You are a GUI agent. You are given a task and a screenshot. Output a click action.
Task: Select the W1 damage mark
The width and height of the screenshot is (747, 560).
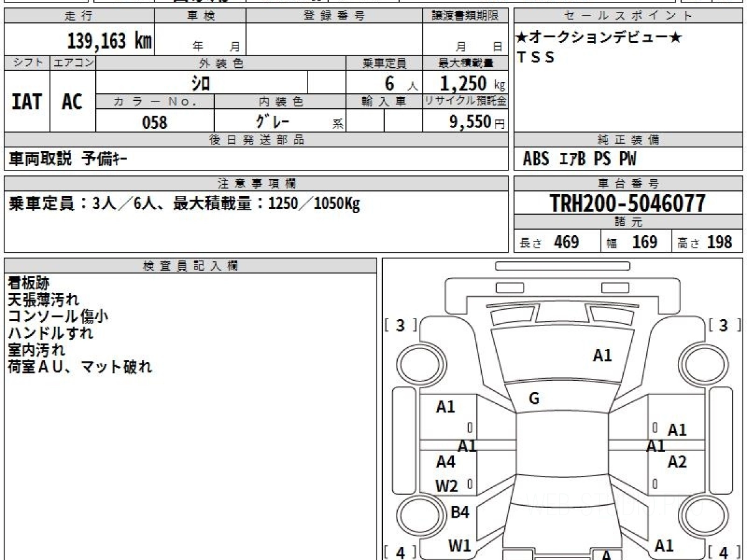[x=459, y=546]
